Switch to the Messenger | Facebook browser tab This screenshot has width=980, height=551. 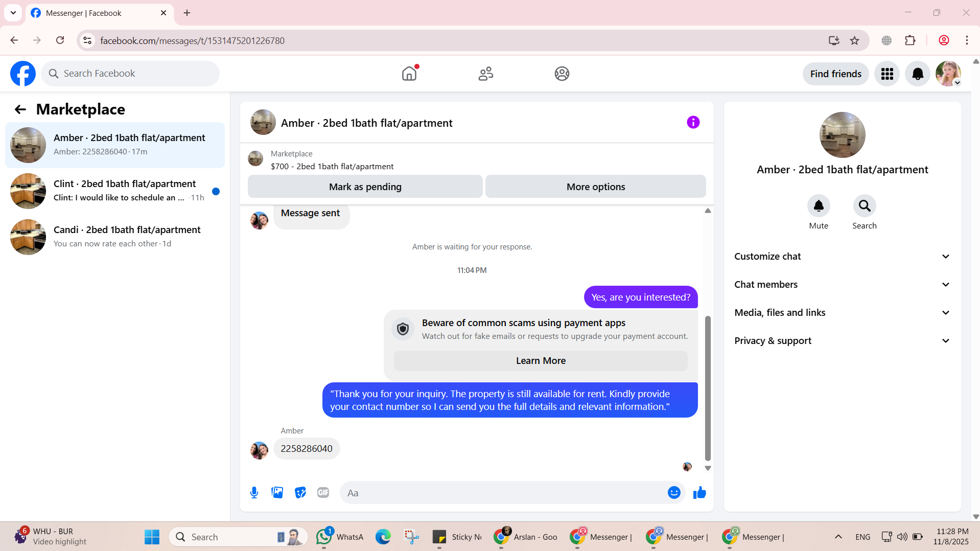[100, 13]
